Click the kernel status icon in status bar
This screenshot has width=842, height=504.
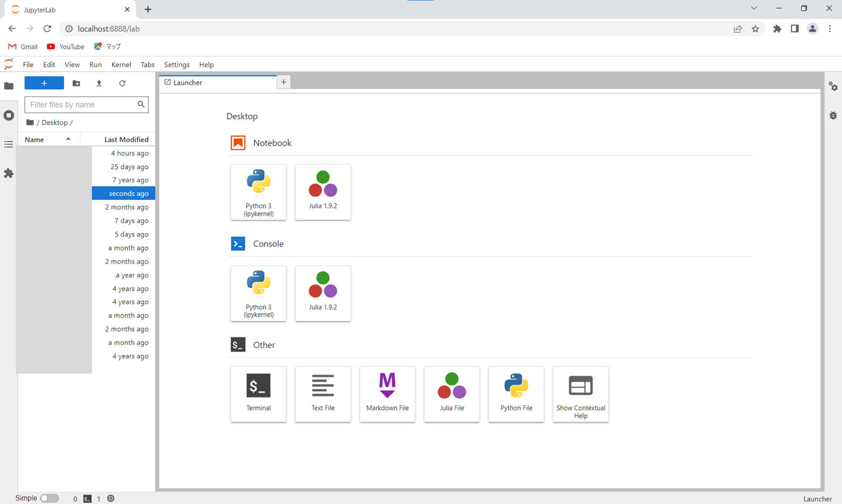111,498
